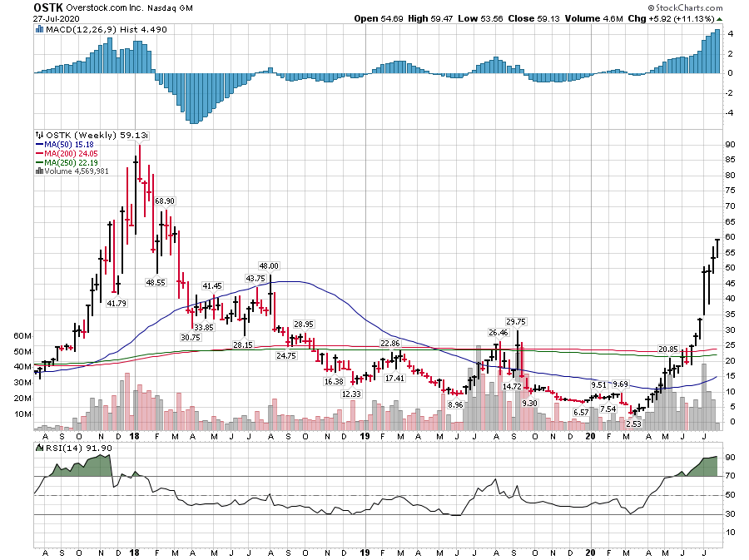Click the Volume legend bar icon
The width and height of the screenshot is (749, 560).
[x=39, y=171]
